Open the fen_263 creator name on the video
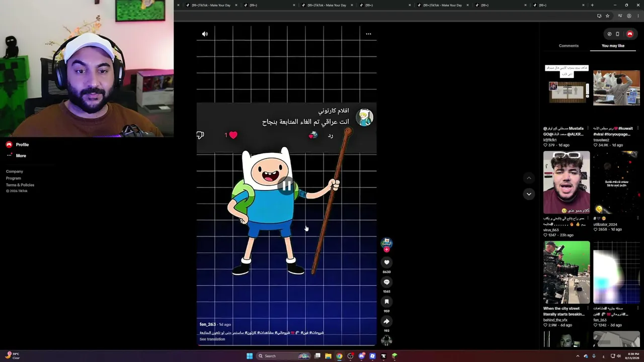 (x=208, y=324)
